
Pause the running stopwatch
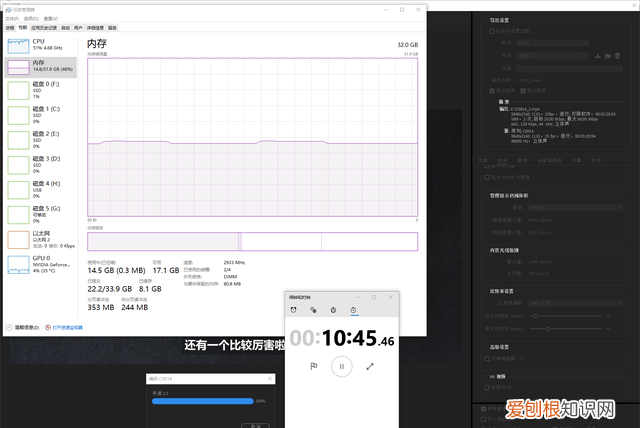pyautogui.click(x=342, y=366)
